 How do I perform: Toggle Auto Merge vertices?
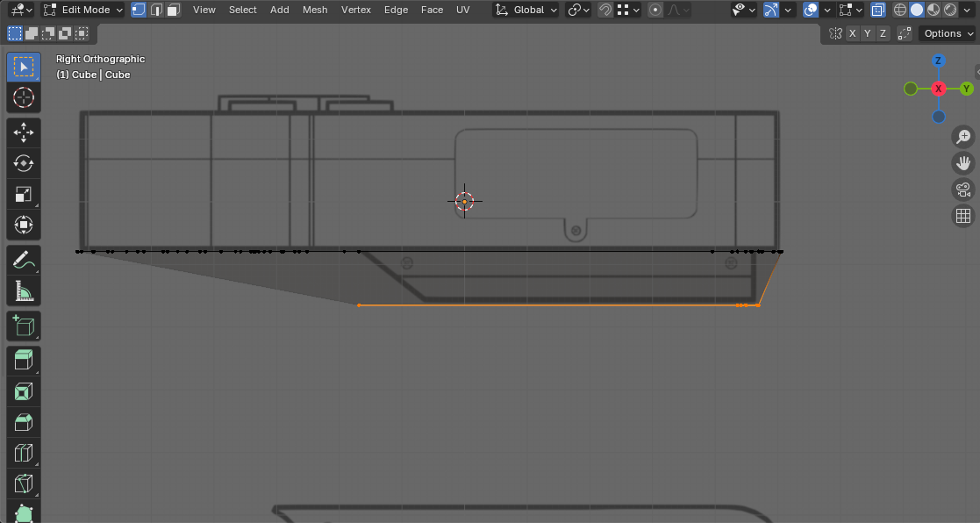905,33
